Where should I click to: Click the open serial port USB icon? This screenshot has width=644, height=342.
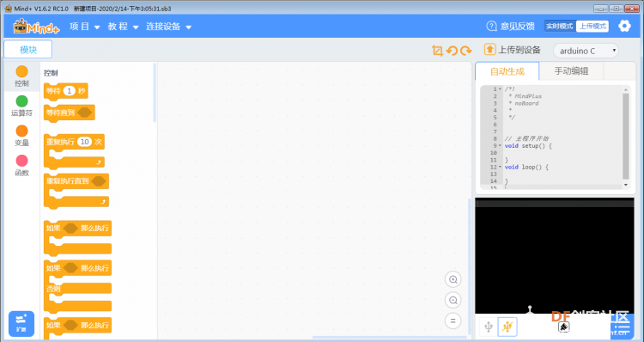click(x=489, y=327)
